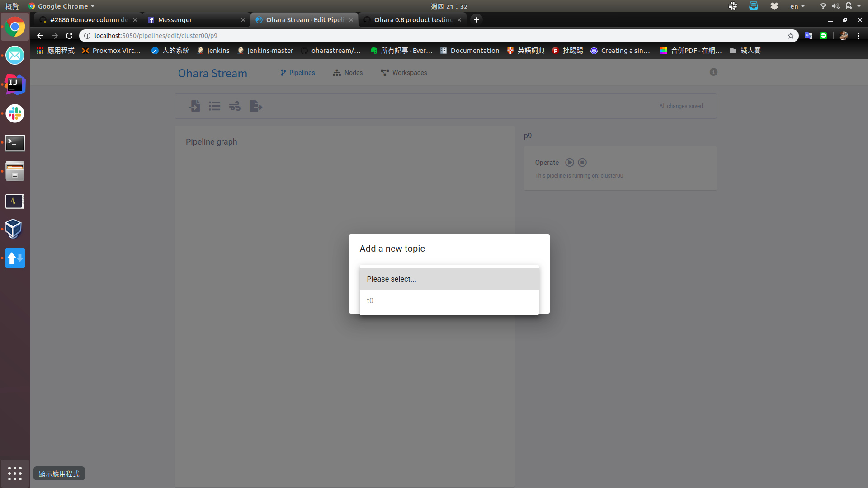Reload the current page
The width and height of the screenshot is (868, 488).
(x=69, y=36)
